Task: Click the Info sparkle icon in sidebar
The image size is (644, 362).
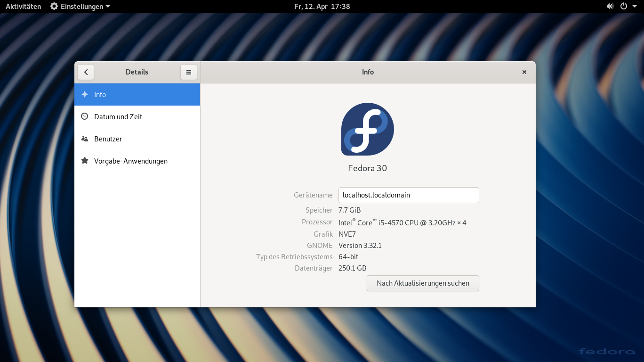Action: [x=85, y=94]
